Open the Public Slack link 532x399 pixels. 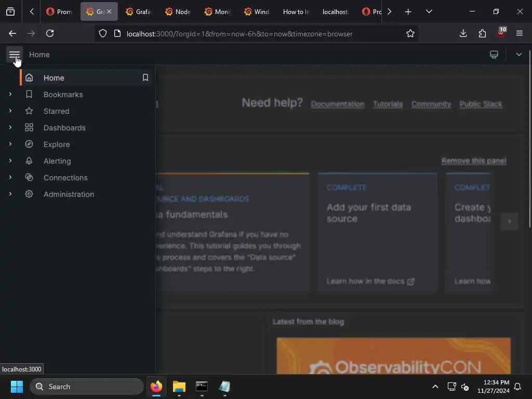[x=481, y=104]
